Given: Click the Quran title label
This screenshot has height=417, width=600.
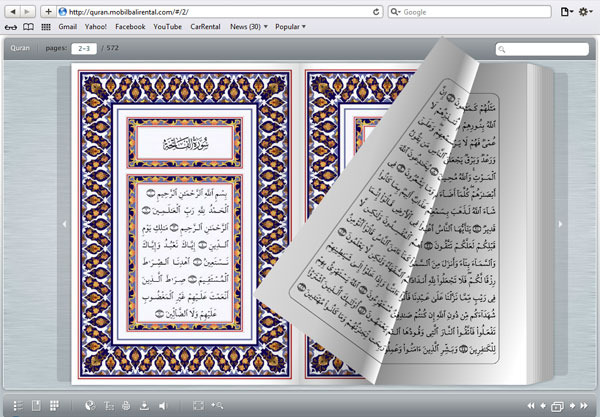Looking at the screenshot, I should click(x=20, y=48).
